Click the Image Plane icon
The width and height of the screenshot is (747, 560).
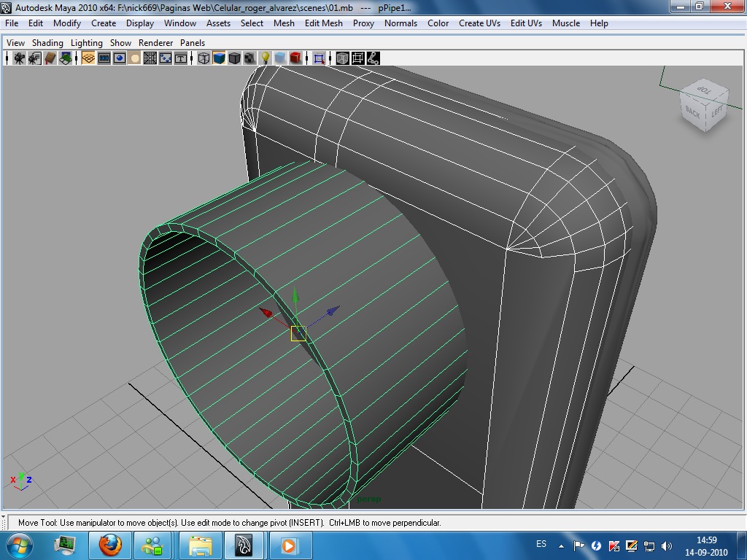pos(65,58)
